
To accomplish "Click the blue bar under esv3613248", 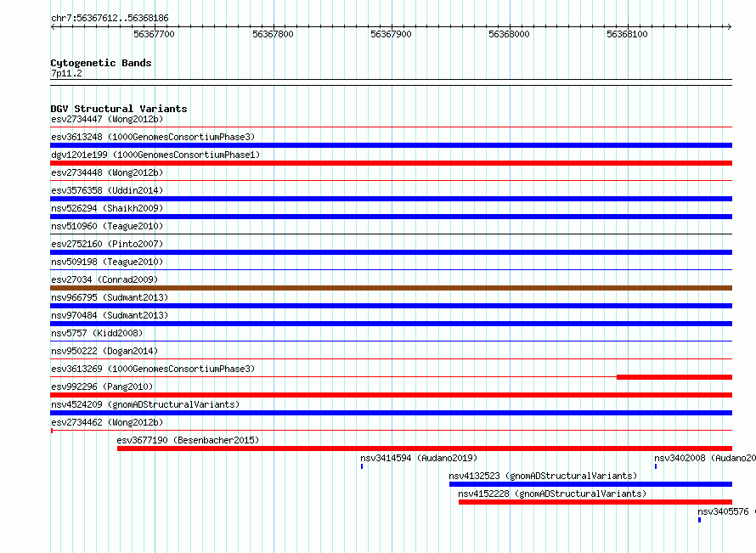I will [391, 145].
